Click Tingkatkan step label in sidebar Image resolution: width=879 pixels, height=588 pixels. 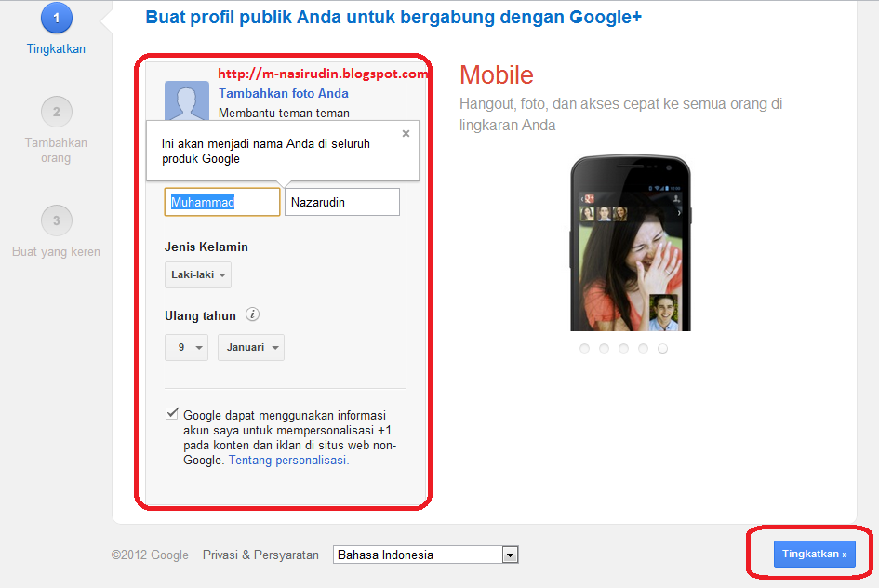(x=56, y=48)
